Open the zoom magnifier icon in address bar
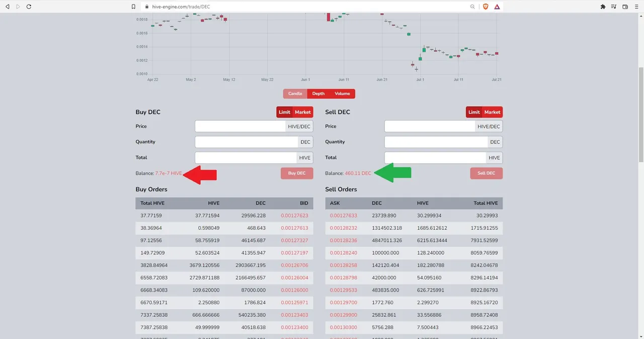 [472, 7]
